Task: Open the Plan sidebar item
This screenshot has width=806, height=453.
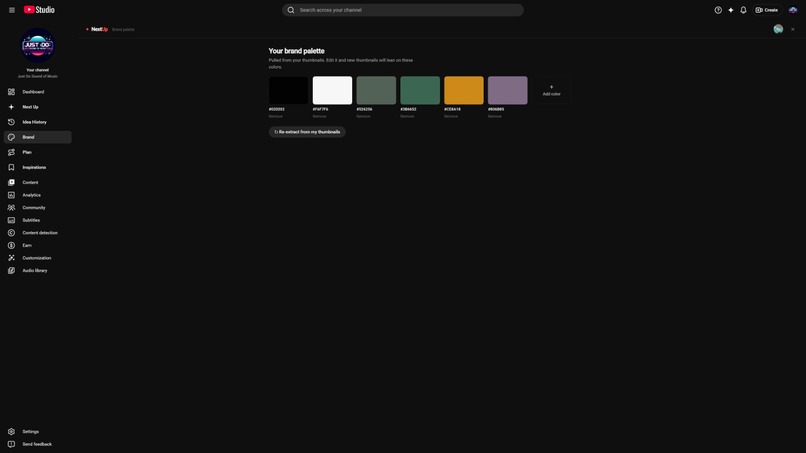Action: [38, 152]
